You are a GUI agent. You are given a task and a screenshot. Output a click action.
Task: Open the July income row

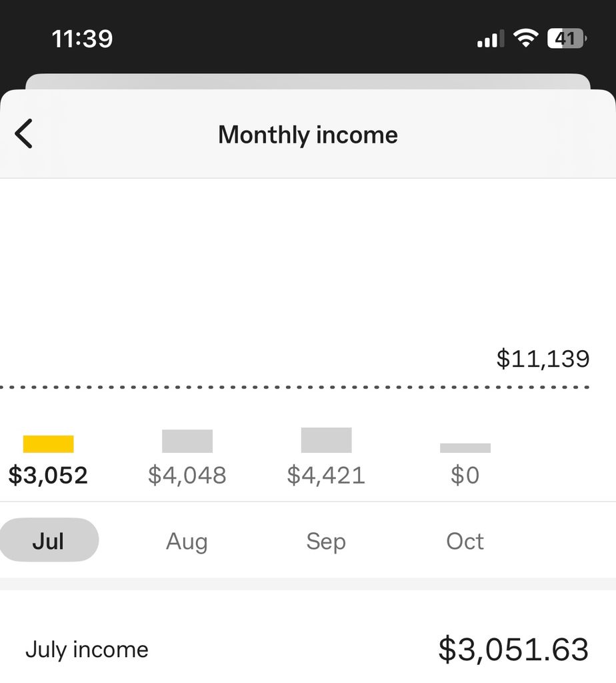tap(87, 650)
